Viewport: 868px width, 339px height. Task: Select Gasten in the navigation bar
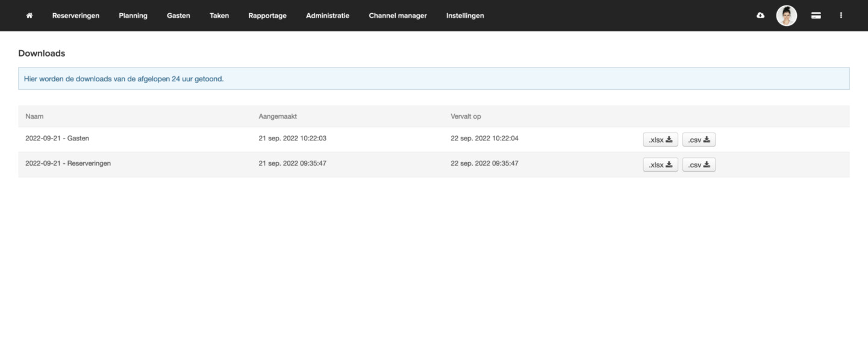[x=178, y=16]
